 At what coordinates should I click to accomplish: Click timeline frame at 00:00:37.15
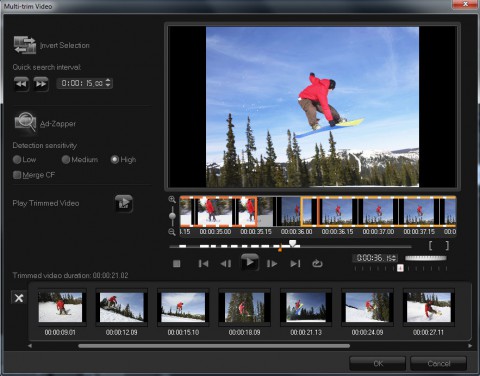click(x=419, y=212)
